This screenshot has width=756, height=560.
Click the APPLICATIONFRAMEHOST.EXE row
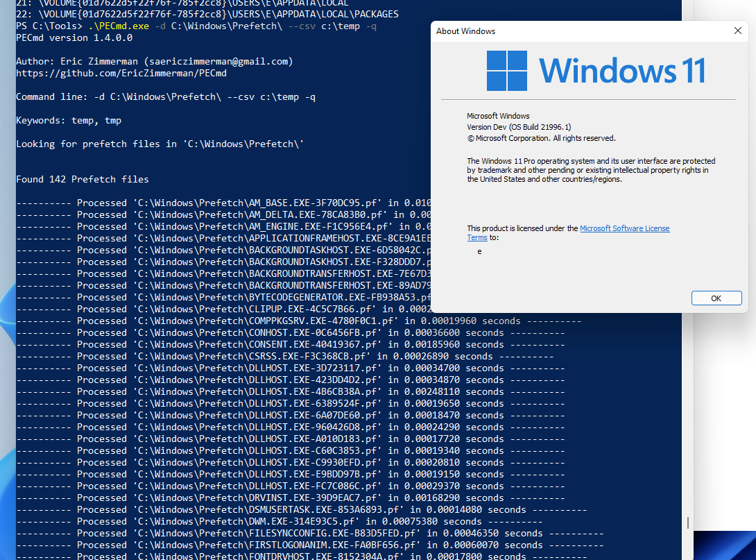[x=223, y=238]
